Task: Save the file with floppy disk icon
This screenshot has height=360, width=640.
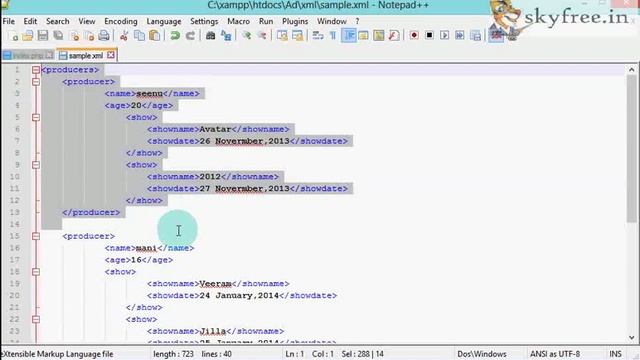Action: click(43, 36)
